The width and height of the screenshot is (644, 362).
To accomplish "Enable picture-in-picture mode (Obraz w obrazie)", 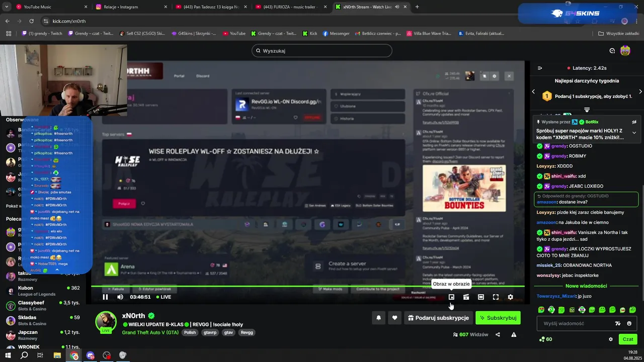I will [451, 297].
